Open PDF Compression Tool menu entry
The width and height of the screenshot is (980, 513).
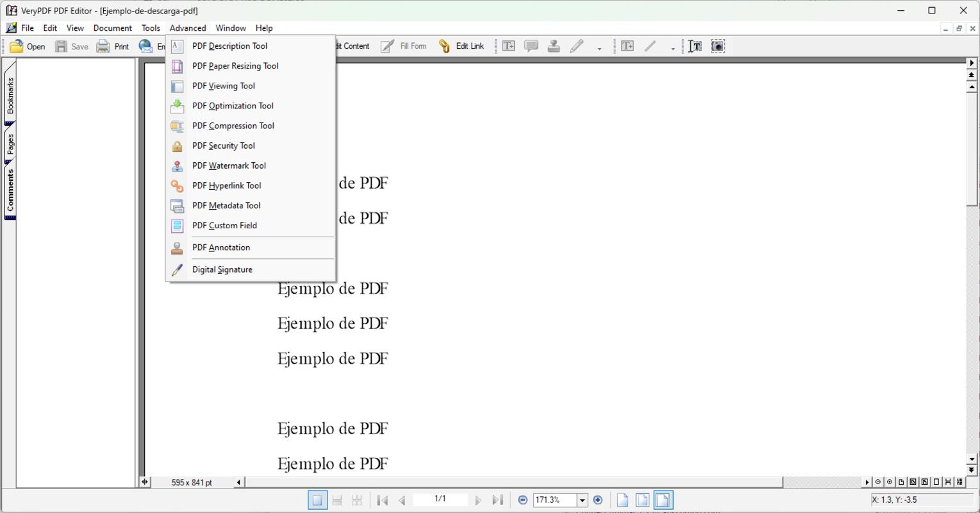point(250,126)
